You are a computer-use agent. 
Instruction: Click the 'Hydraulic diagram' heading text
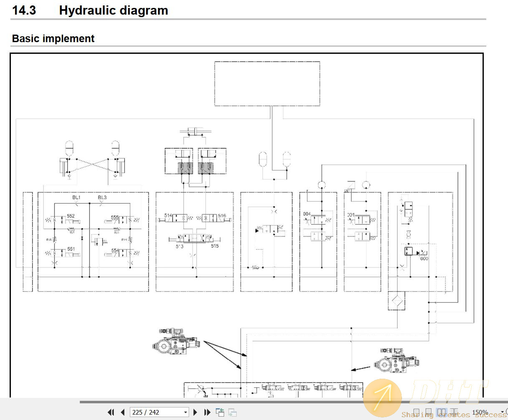[114, 10]
